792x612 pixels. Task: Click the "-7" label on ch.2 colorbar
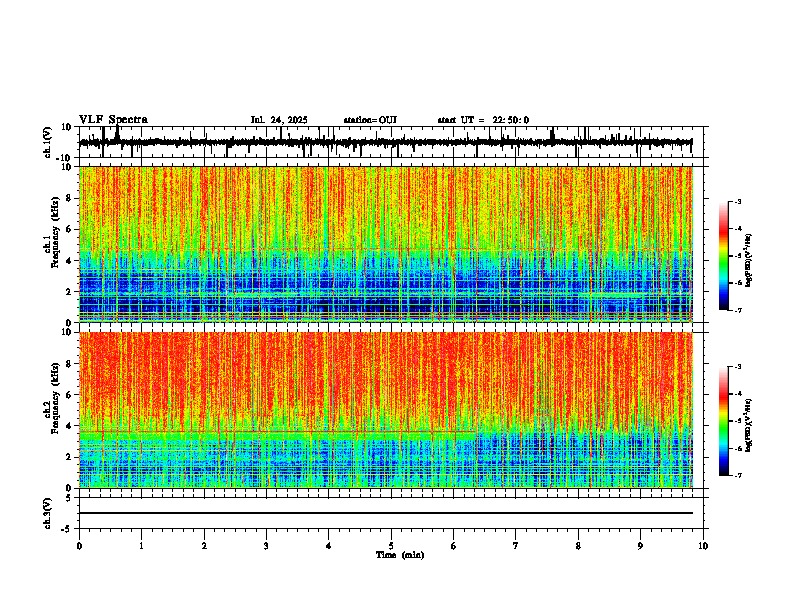738,475
